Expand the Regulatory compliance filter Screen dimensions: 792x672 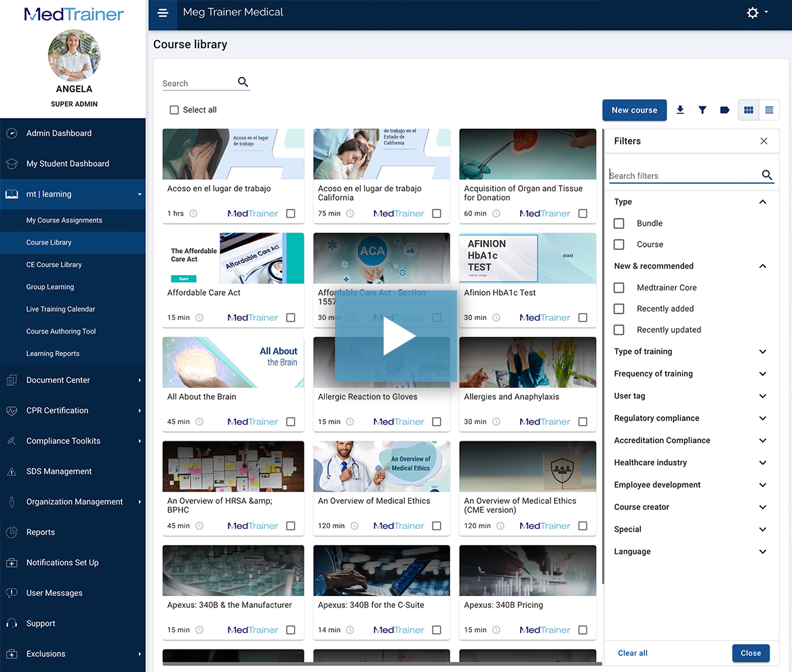[763, 418]
